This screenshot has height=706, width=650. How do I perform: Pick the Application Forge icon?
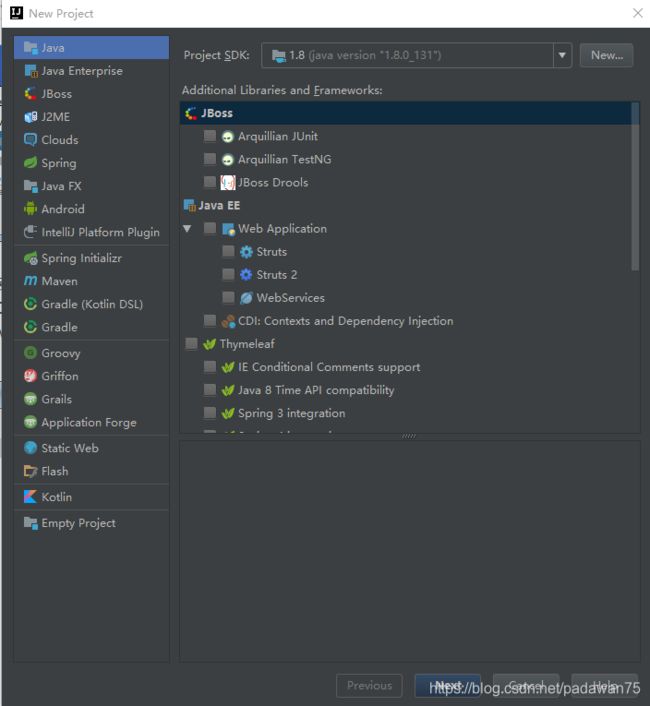[31, 422]
